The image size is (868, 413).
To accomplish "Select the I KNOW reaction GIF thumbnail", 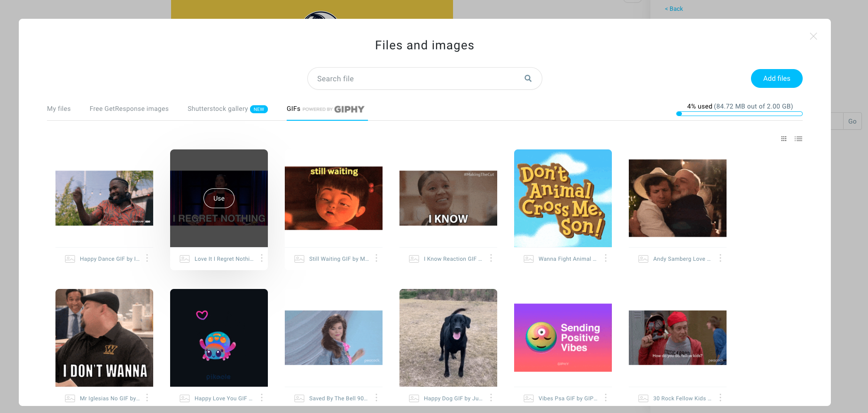I will pyautogui.click(x=448, y=198).
